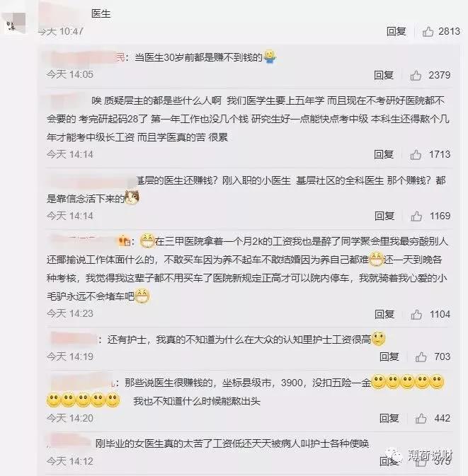Click thumbs-up on comment with 2379 likes
Screen dimensions: 468x476
(x=416, y=75)
